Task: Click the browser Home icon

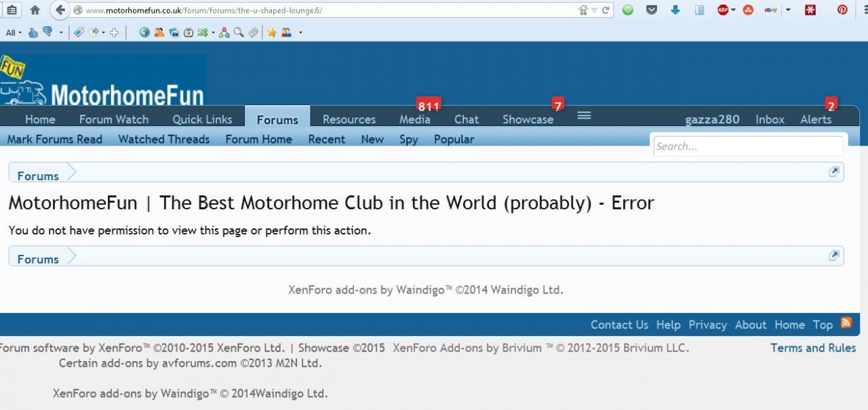Action: pyautogui.click(x=35, y=10)
